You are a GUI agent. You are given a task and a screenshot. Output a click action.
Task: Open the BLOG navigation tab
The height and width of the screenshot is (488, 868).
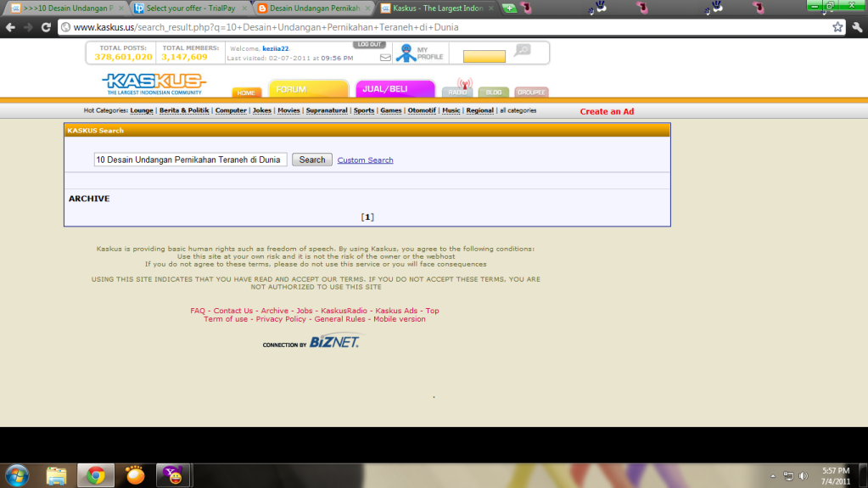tap(493, 93)
